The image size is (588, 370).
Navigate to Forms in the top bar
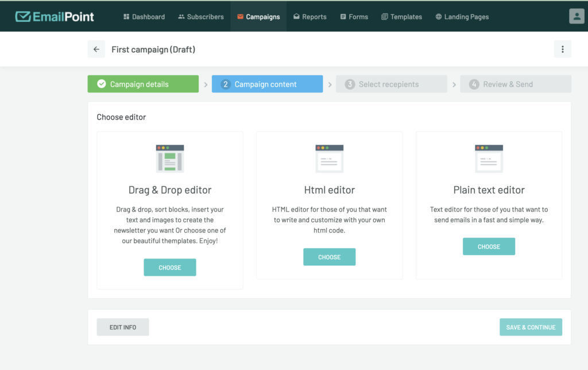[x=354, y=17]
